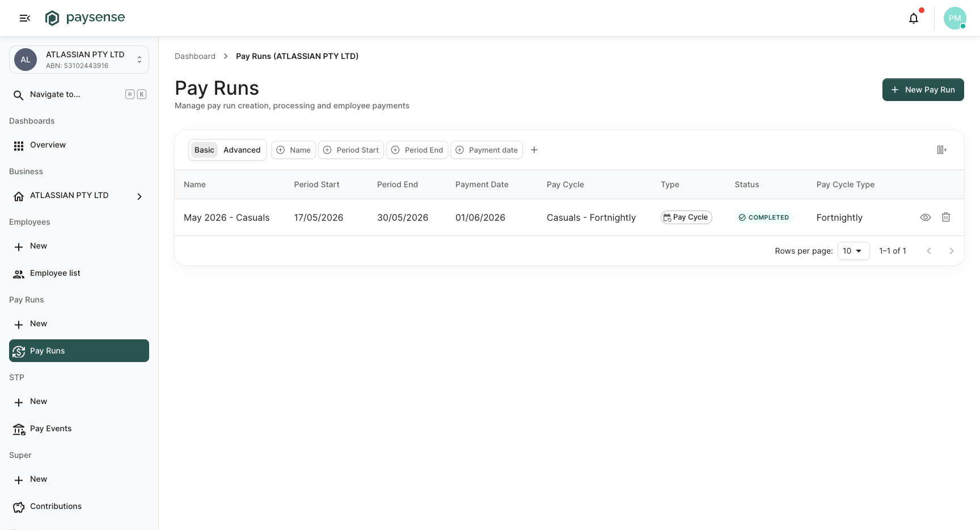Click the Employee list people icon
This screenshot has width=980, height=530.
pyautogui.click(x=19, y=274)
